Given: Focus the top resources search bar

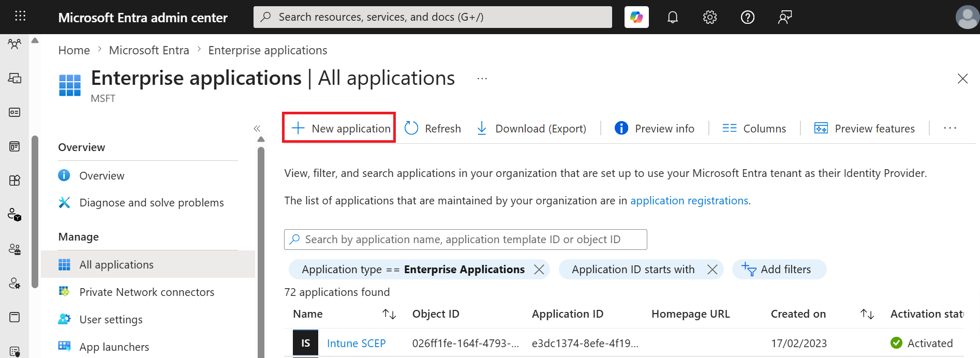Looking at the screenshot, I should pos(433,17).
